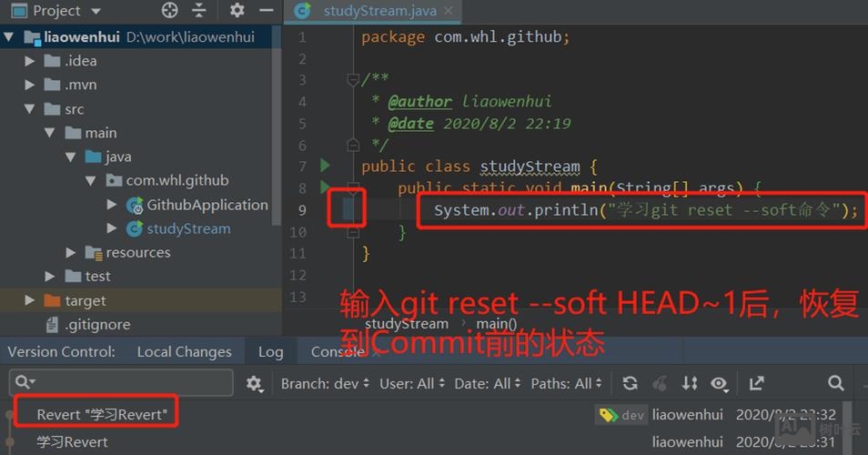Open Project panel settings gear
Screen dimensions: 868x455
coord(237,10)
